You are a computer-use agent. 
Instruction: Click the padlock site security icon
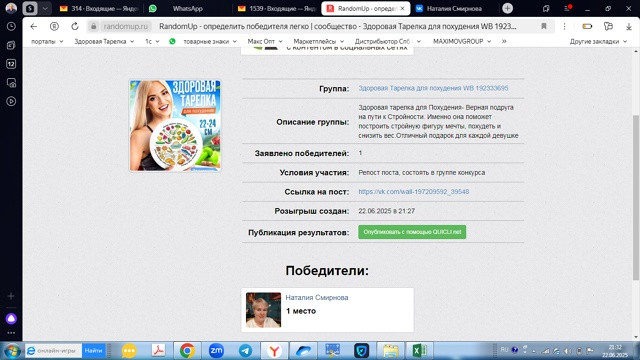(x=93, y=27)
